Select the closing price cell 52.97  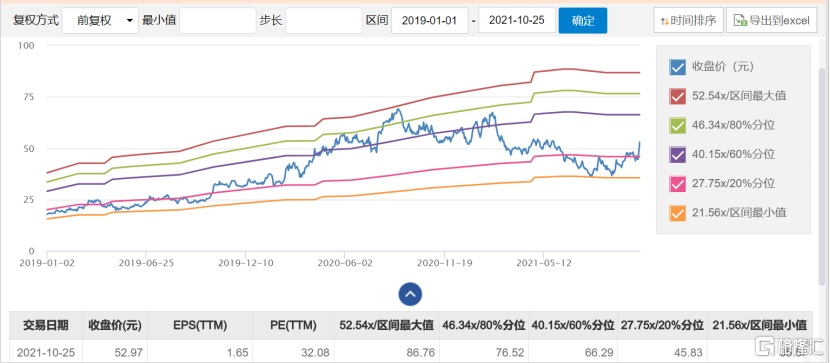click(115, 351)
